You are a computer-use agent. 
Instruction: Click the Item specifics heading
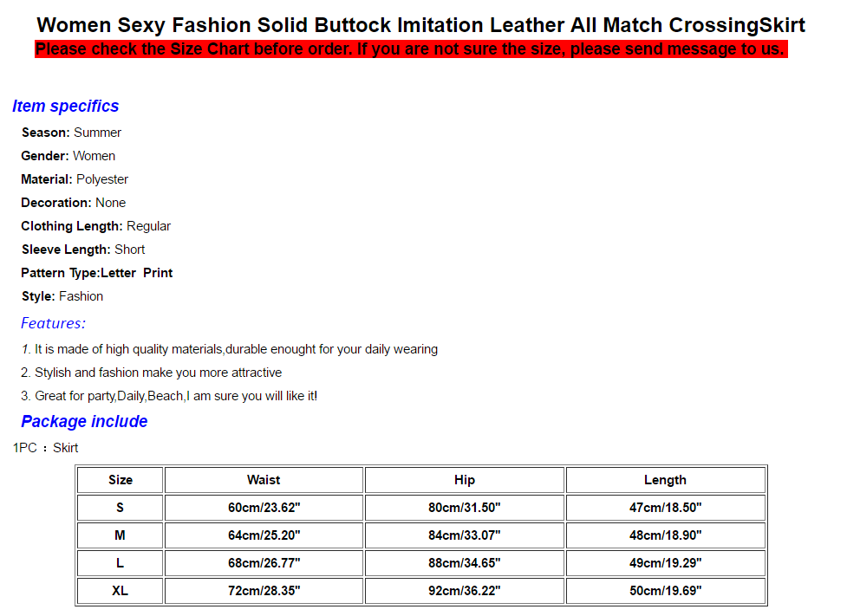pyautogui.click(x=66, y=107)
